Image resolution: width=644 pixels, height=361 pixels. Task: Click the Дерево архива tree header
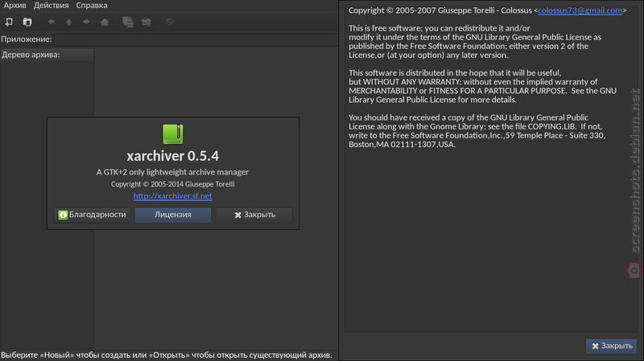[x=47, y=55]
